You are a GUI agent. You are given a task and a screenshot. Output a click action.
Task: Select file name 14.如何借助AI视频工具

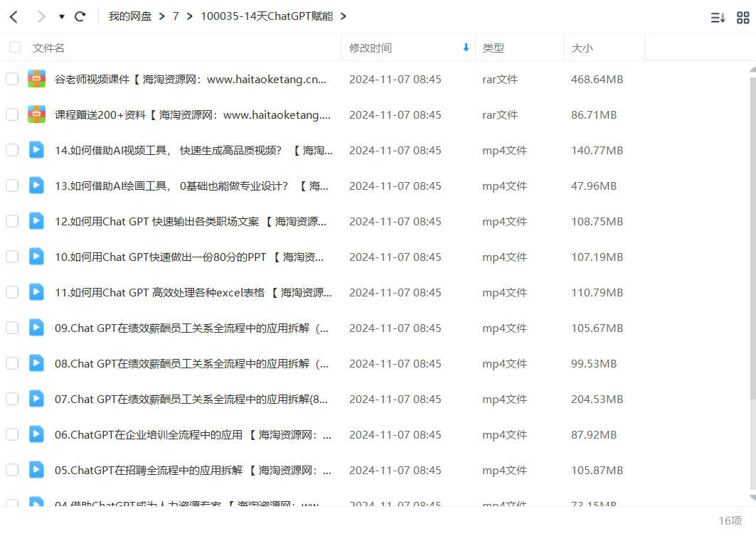click(x=193, y=151)
